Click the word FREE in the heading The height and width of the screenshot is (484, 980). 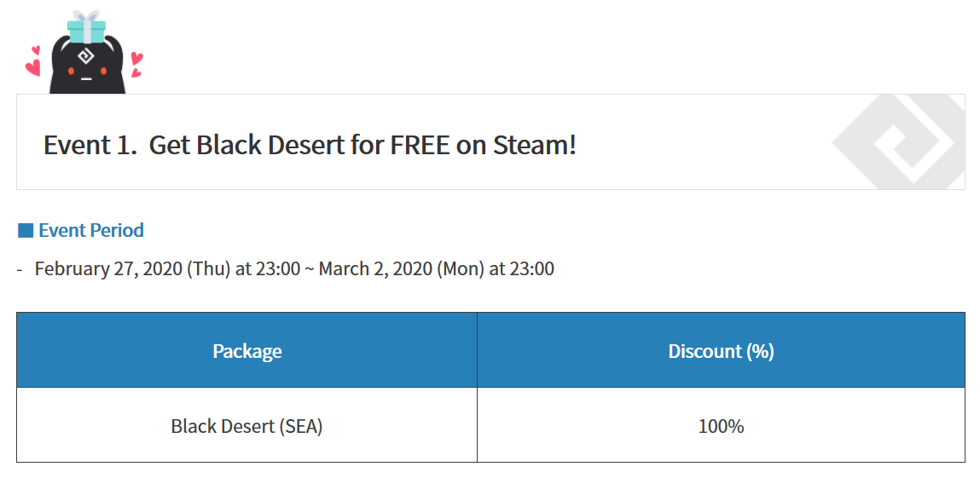[x=420, y=146]
